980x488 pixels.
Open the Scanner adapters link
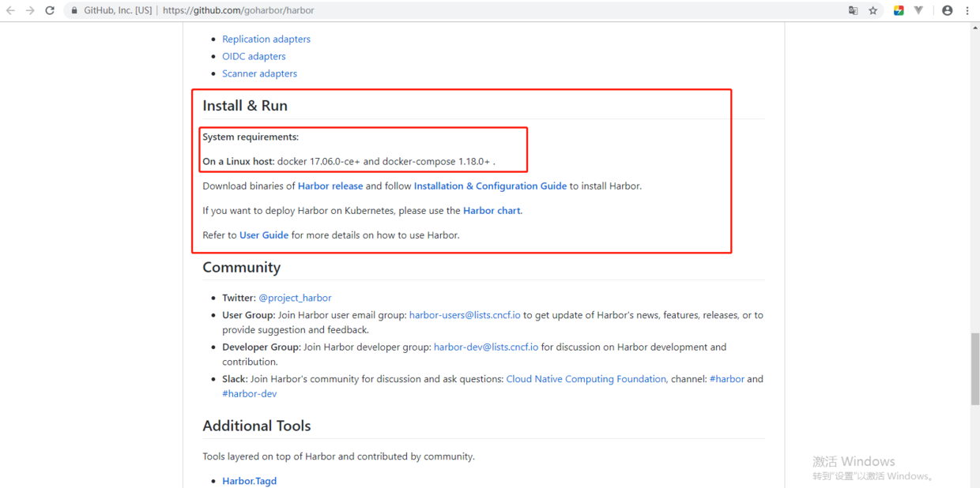259,73
